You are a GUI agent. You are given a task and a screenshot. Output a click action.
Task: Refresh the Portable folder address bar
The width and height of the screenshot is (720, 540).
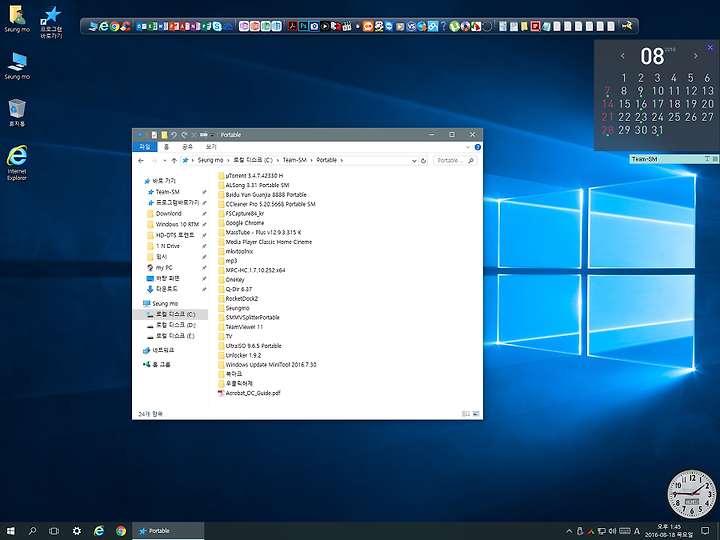point(423,160)
